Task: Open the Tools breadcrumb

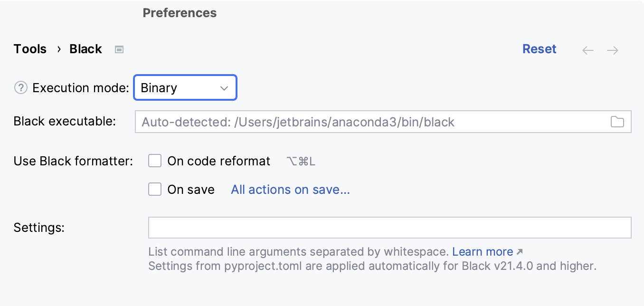Action: tap(29, 49)
